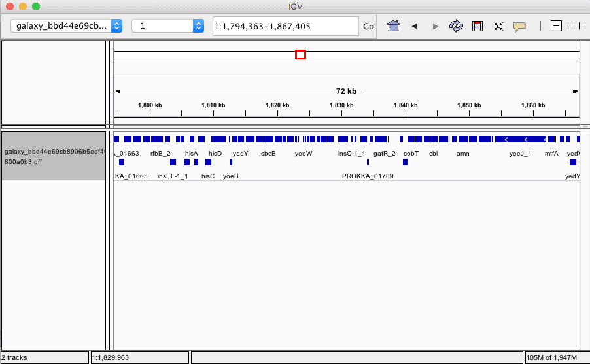590x364 pixels.
Task: Go forward with the right arrow
Action: (435, 26)
